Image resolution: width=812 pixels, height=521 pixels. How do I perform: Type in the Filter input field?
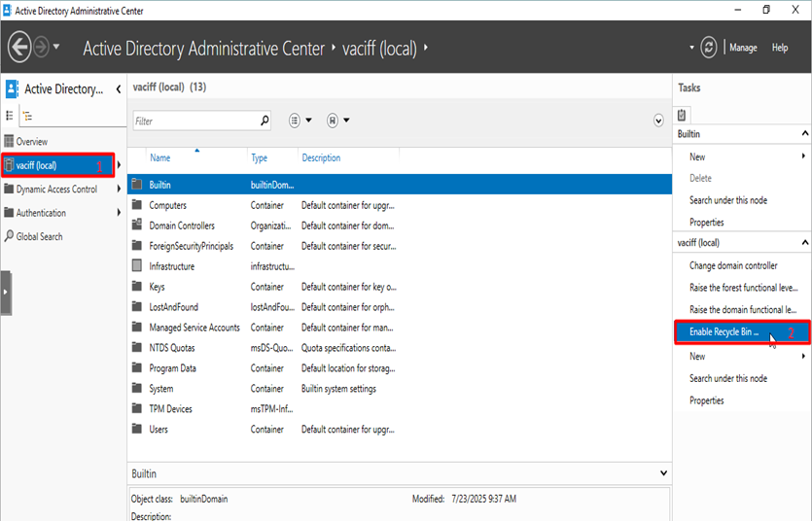click(194, 122)
